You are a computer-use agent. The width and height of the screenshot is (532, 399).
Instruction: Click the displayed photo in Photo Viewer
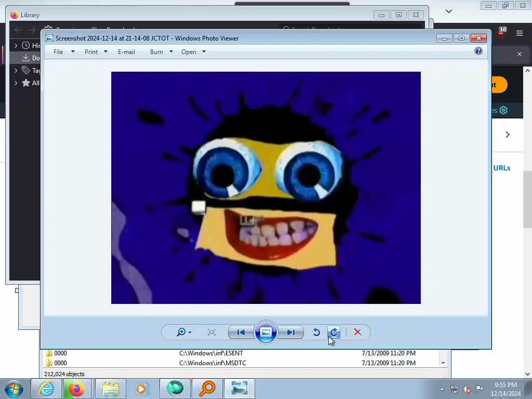[x=266, y=188]
